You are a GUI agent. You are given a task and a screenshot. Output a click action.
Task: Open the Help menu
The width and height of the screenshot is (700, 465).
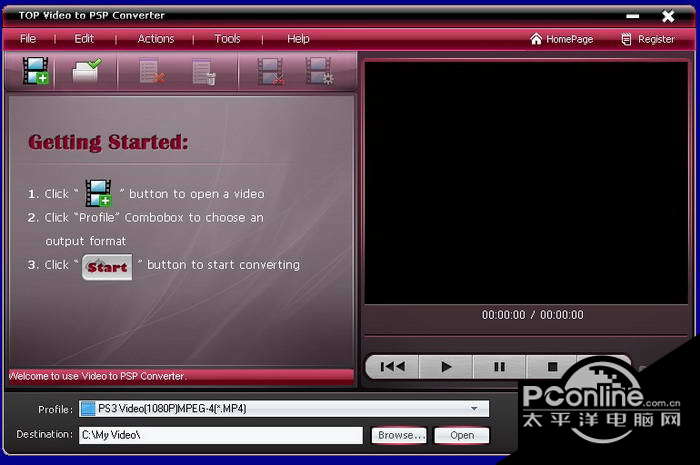pos(298,39)
